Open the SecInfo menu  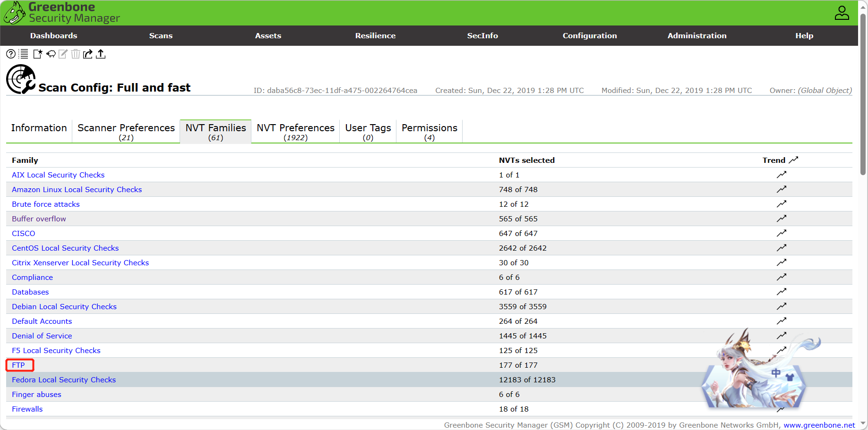pos(482,36)
